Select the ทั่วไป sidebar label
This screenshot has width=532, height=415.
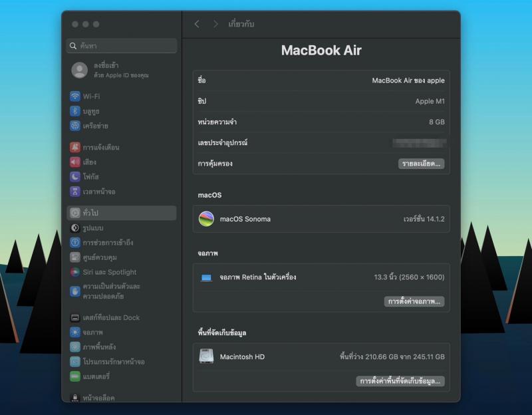tap(90, 213)
